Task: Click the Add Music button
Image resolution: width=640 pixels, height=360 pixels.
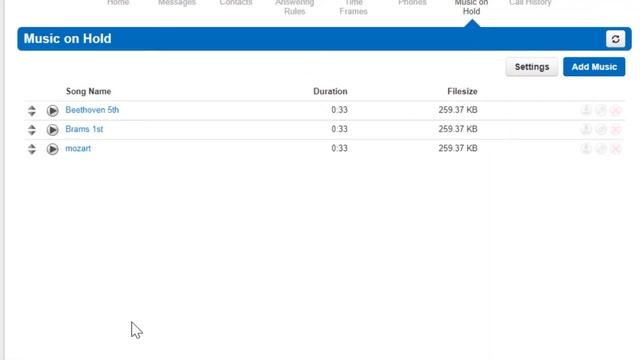Action: pos(594,67)
